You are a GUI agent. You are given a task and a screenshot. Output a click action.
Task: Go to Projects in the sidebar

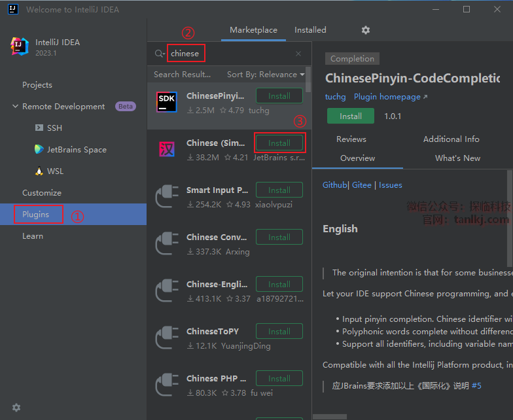click(x=37, y=85)
